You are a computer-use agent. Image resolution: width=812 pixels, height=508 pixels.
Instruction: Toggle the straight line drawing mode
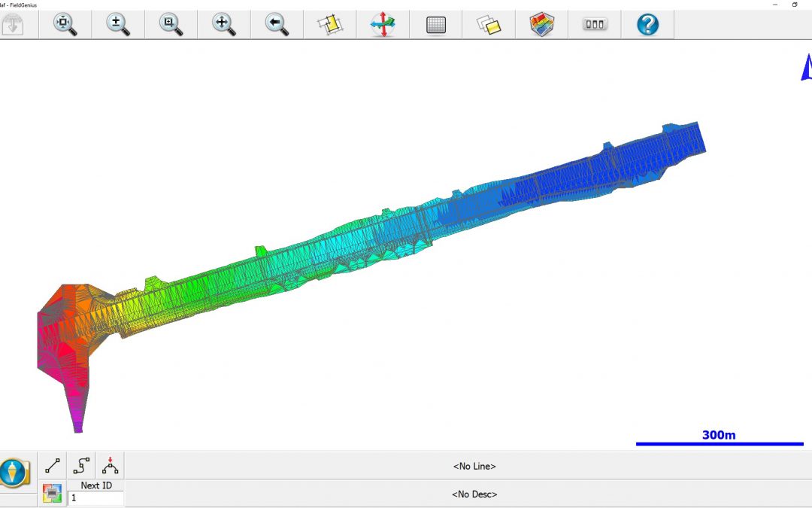(53, 466)
